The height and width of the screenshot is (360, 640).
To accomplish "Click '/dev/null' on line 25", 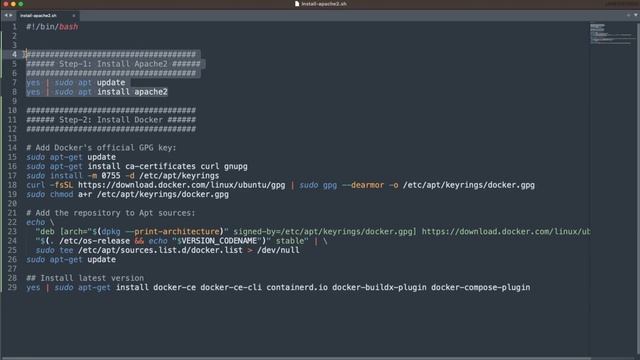I will (278, 250).
